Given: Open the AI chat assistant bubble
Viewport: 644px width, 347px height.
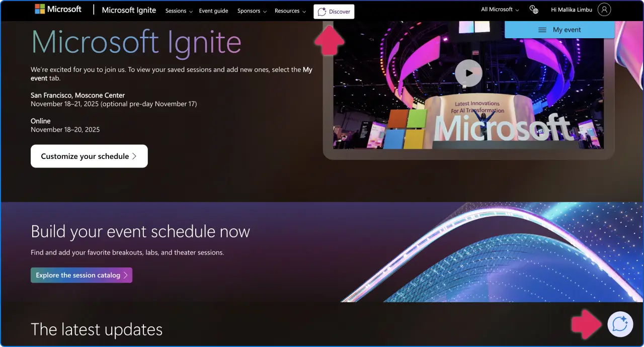Looking at the screenshot, I should click(x=620, y=324).
